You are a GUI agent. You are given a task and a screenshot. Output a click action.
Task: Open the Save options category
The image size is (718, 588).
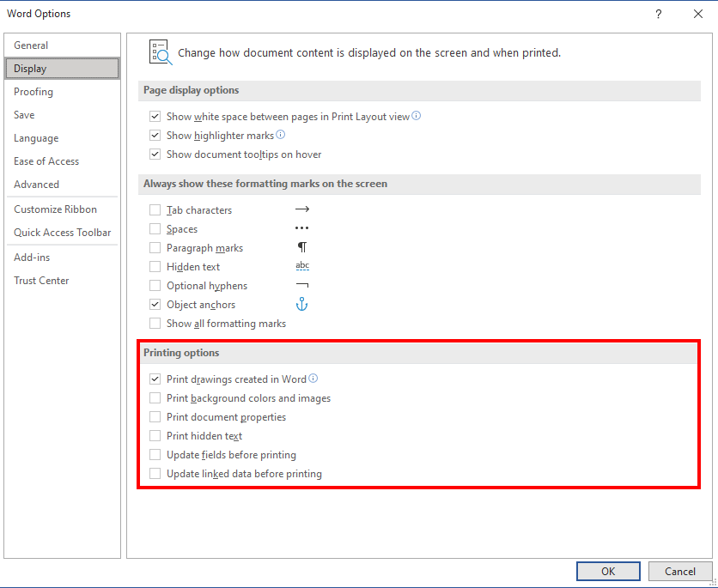coord(63,115)
